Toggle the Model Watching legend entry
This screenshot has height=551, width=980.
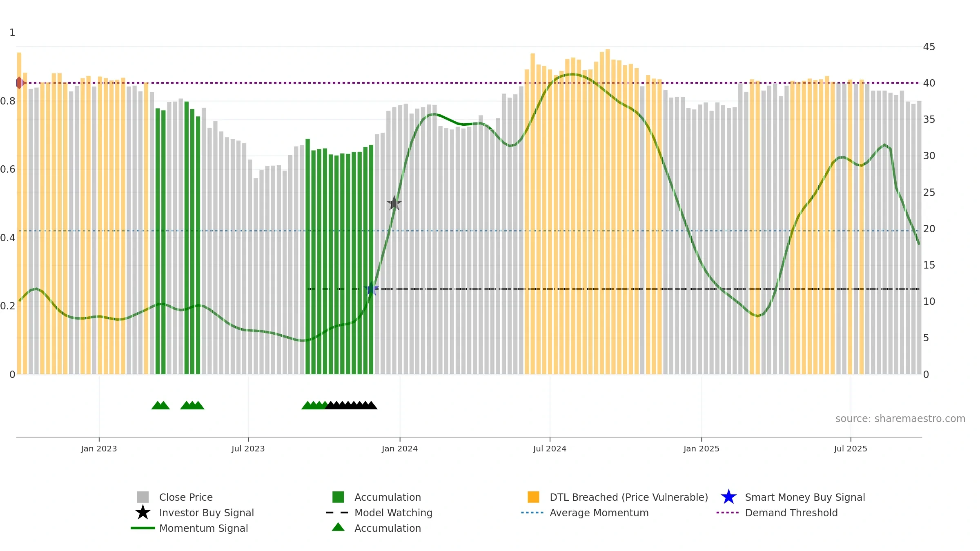click(393, 513)
